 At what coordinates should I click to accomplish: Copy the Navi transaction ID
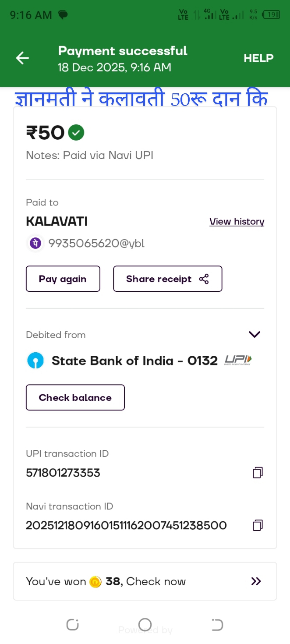pos(258,525)
